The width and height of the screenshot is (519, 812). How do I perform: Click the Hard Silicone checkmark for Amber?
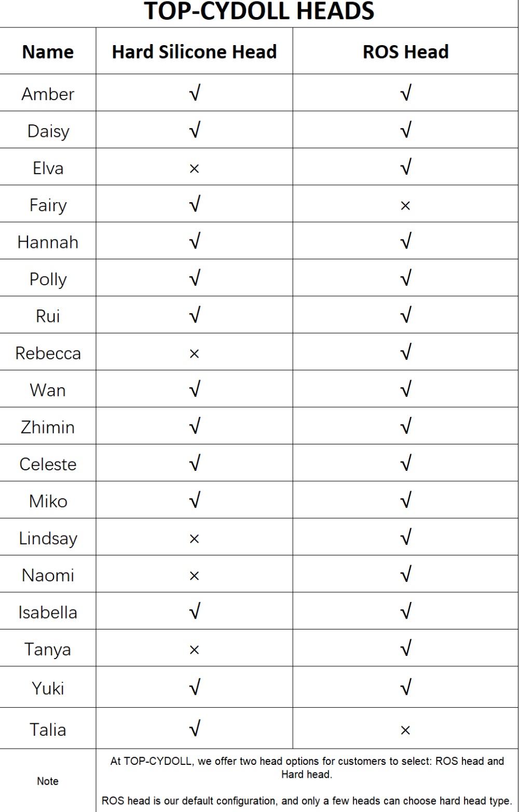pyautogui.click(x=195, y=93)
